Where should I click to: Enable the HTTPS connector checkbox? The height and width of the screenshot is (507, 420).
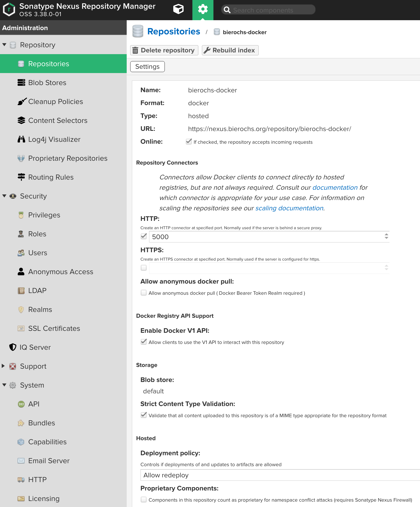(143, 267)
